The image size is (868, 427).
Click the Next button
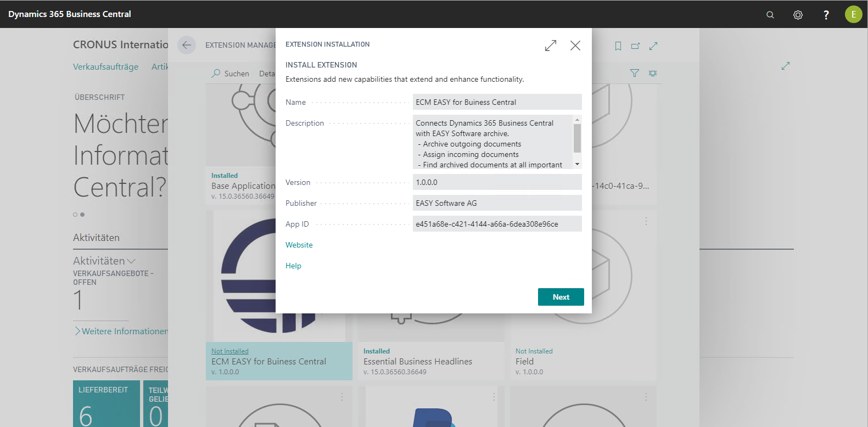click(561, 297)
